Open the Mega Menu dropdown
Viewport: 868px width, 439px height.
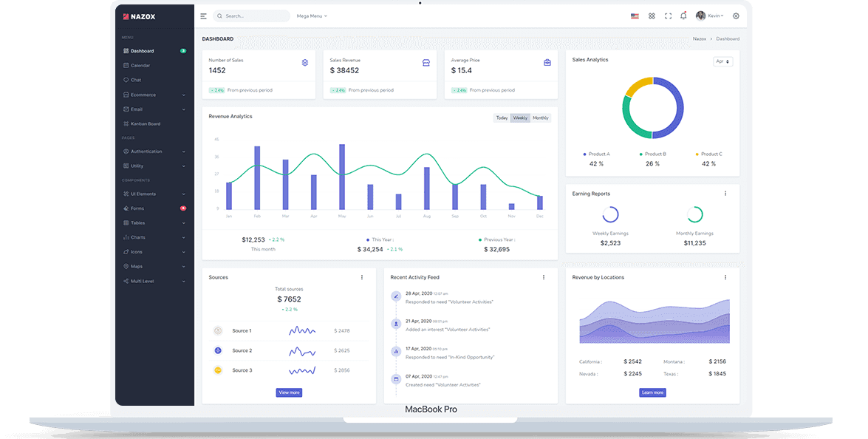coord(311,16)
